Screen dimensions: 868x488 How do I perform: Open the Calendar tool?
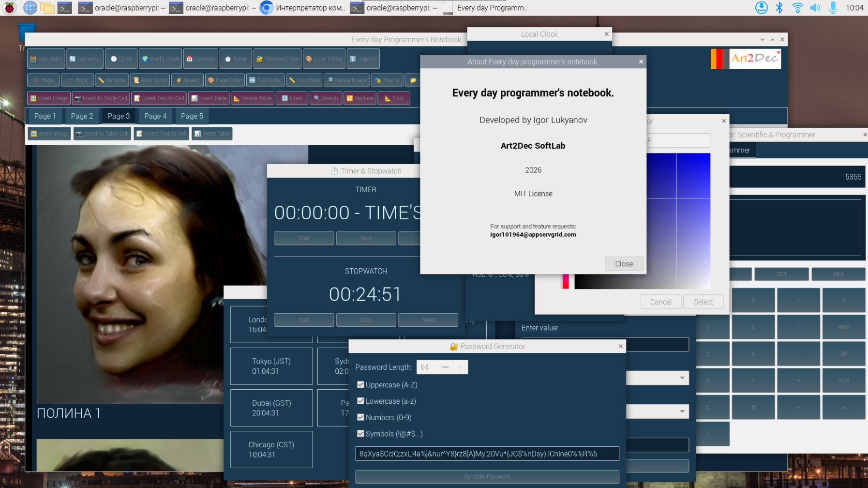[x=200, y=59]
